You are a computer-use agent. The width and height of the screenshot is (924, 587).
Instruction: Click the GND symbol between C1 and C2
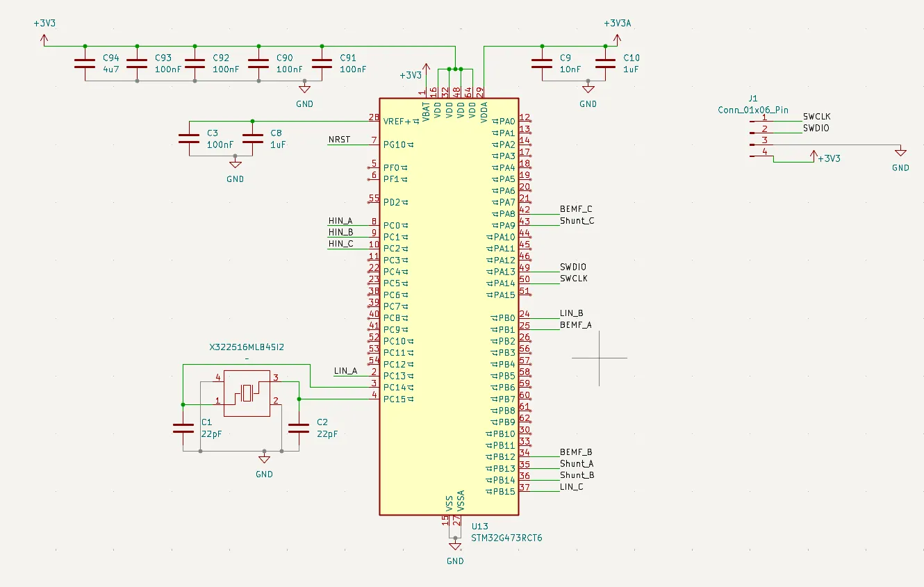click(x=264, y=459)
